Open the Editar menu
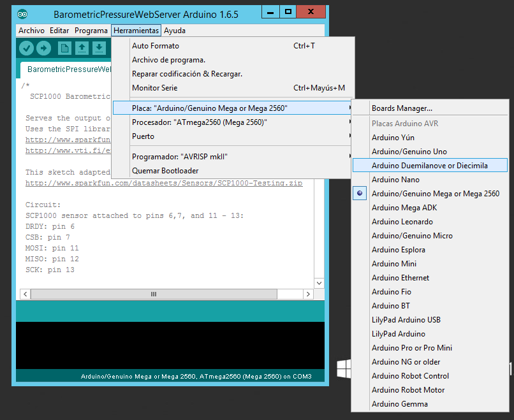This screenshot has height=420, width=514. point(59,31)
